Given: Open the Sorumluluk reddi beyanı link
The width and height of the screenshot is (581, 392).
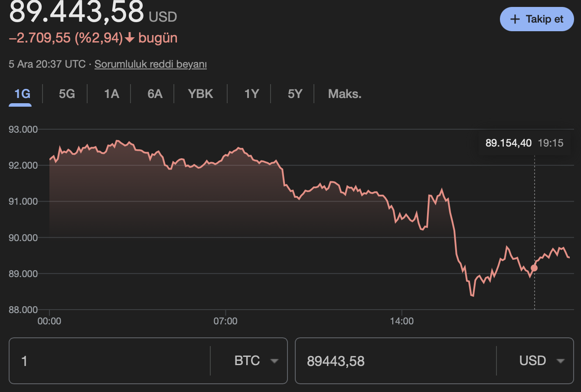Looking at the screenshot, I should click(x=150, y=64).
